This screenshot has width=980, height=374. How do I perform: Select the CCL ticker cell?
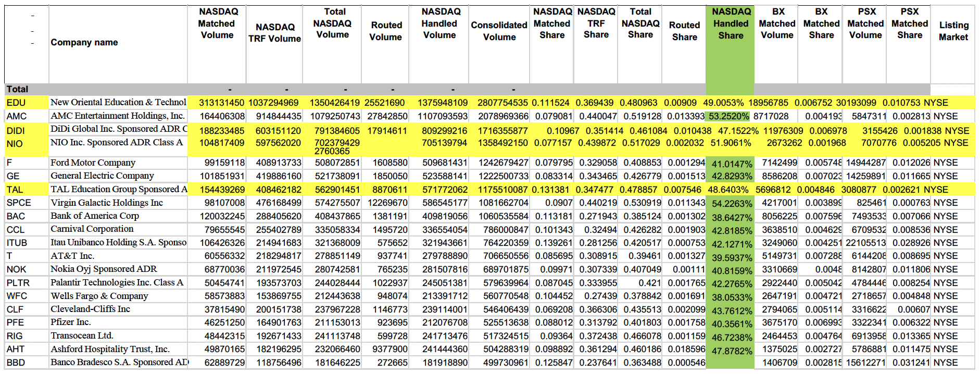tap(16, 230)
